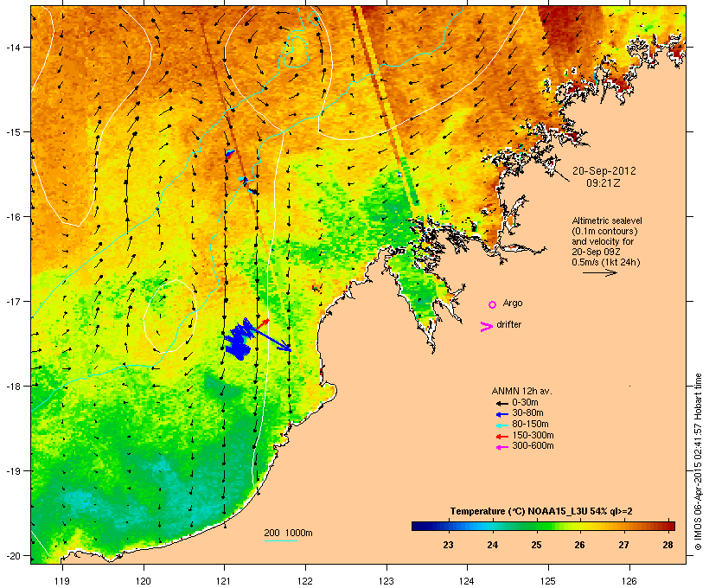Click colorbar tick label 26
This screenshot has width=709, height=588.
tap(579, 545)
